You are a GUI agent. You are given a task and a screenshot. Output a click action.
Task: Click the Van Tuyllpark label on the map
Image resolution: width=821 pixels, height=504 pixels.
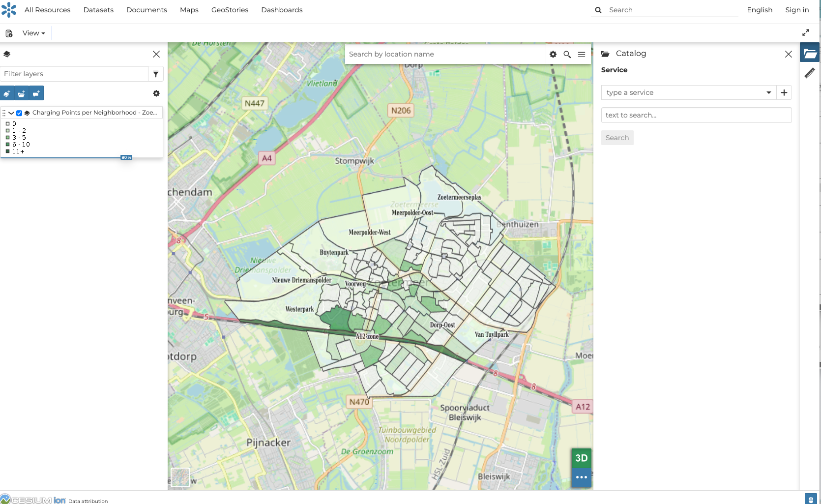[492, 335]
